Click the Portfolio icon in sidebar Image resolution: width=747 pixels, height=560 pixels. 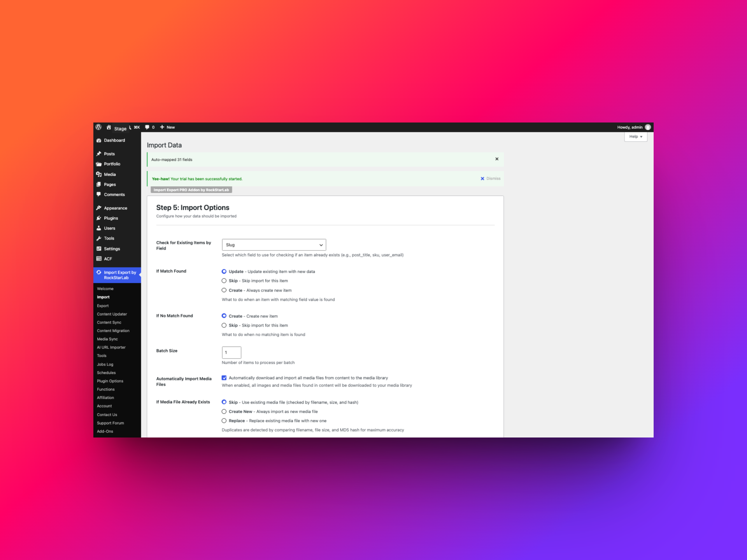(x=99, y=164)
